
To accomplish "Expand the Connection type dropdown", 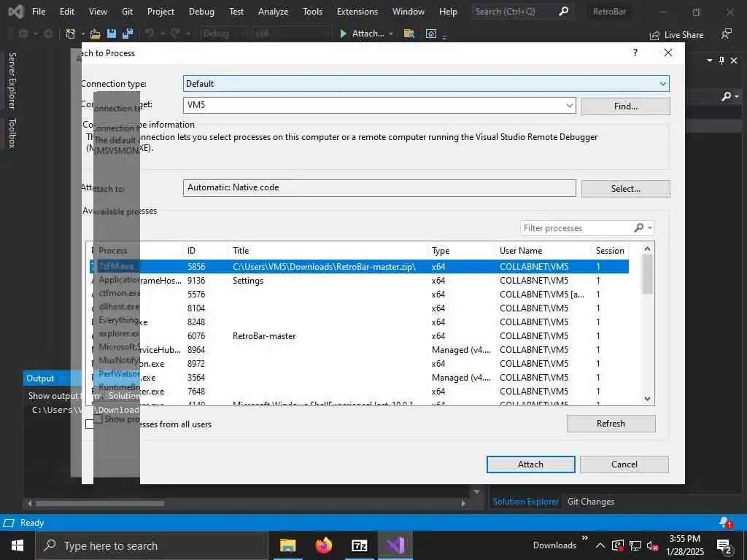I will pyautogui.click(x=662, y=84).
